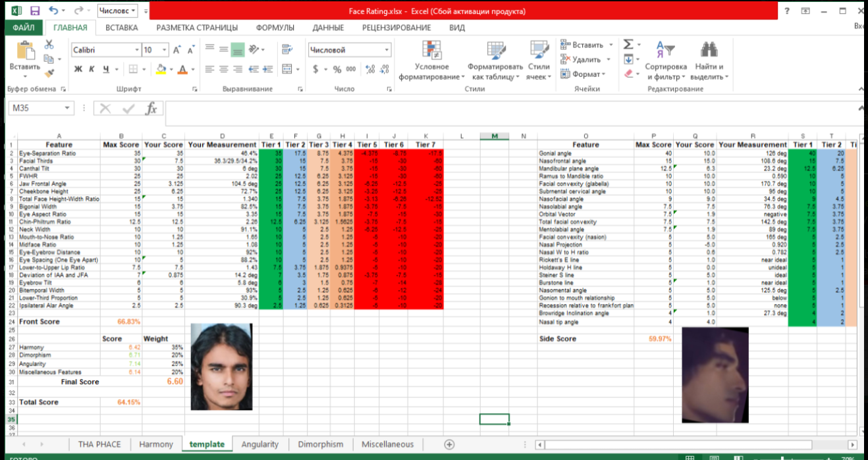
Task: Add a new sheet with plus button
Action: click(449, 444)
